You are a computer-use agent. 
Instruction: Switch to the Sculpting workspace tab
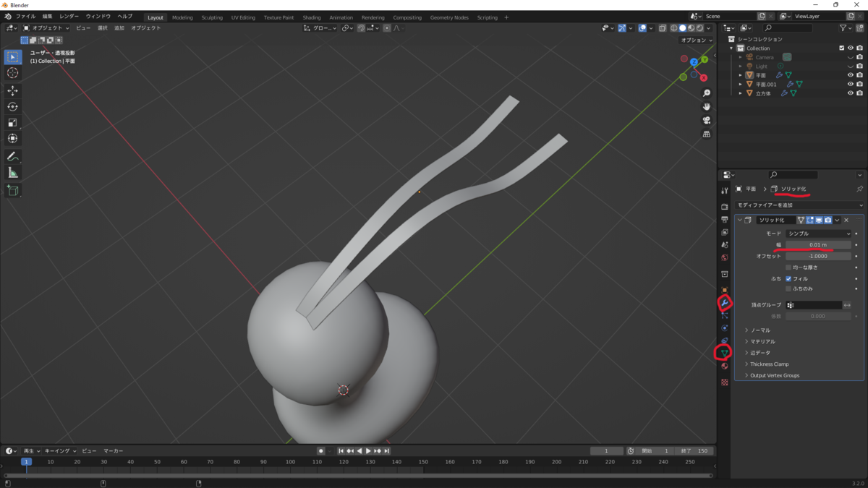212,17
